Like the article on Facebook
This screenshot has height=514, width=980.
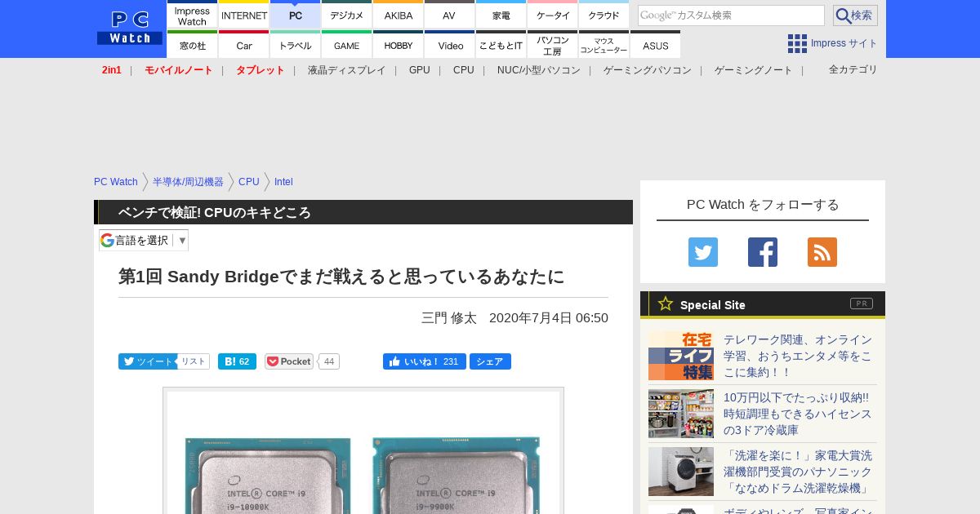coord(425,361)
